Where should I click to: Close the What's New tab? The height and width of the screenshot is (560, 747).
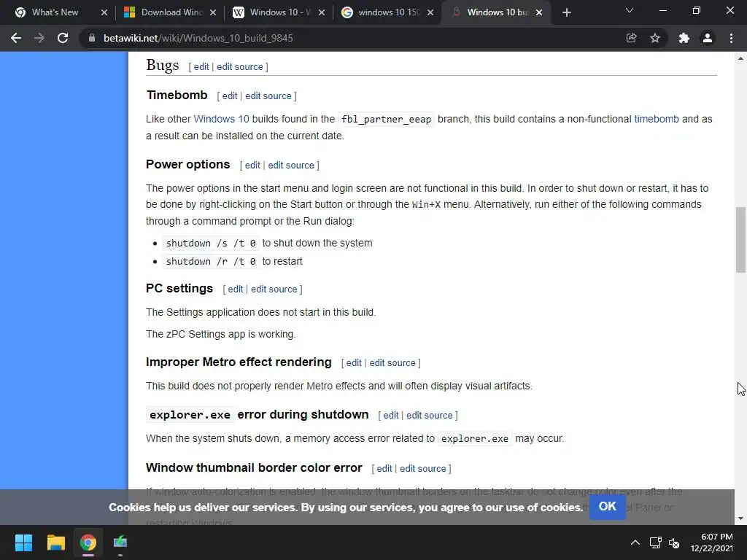coord(104,12)
